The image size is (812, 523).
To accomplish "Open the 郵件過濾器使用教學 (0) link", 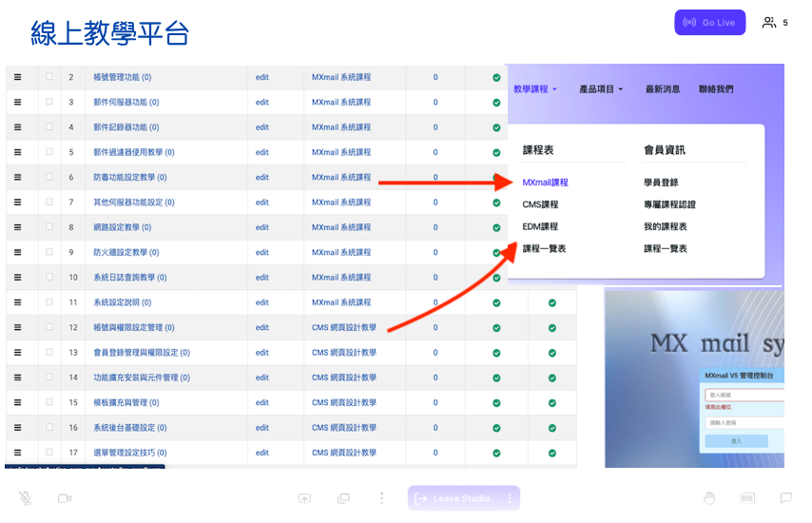I will (134, 152).
